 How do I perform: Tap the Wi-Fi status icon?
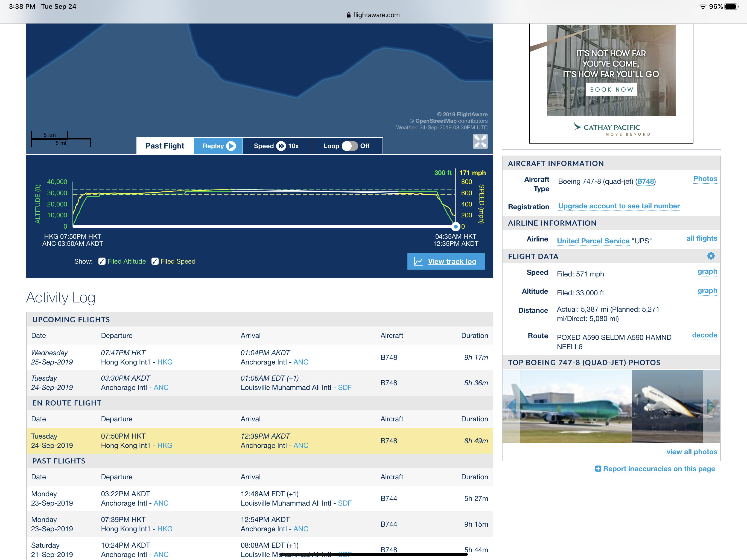(703, 7)
